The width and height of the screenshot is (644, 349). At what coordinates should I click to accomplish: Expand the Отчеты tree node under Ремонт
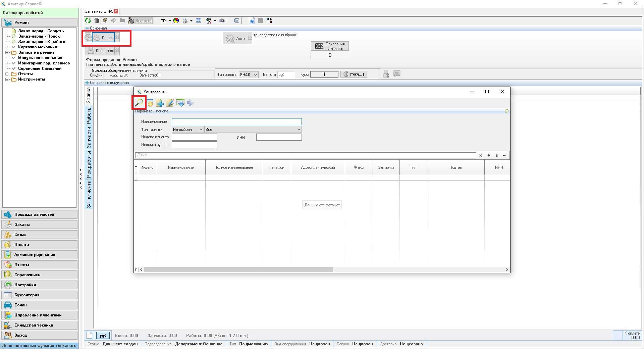tap(7, 74)
